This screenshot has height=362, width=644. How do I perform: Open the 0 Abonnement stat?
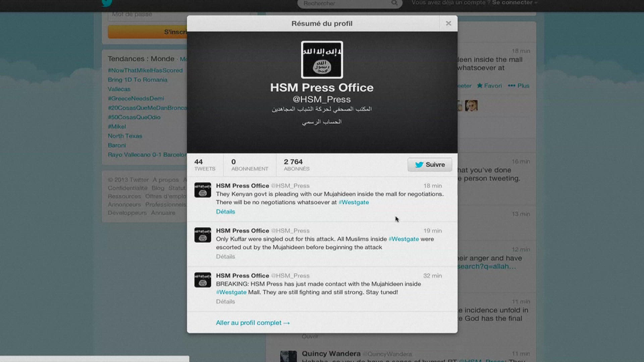250,165
